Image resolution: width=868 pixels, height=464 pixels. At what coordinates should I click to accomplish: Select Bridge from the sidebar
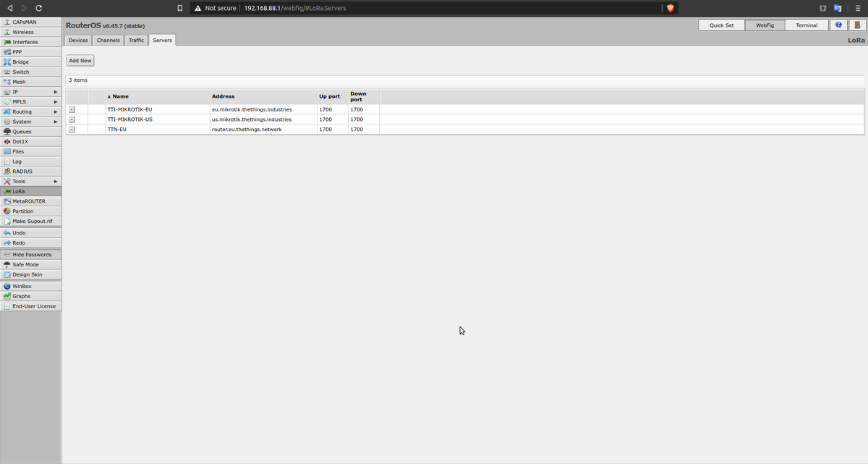coord(30,62)
